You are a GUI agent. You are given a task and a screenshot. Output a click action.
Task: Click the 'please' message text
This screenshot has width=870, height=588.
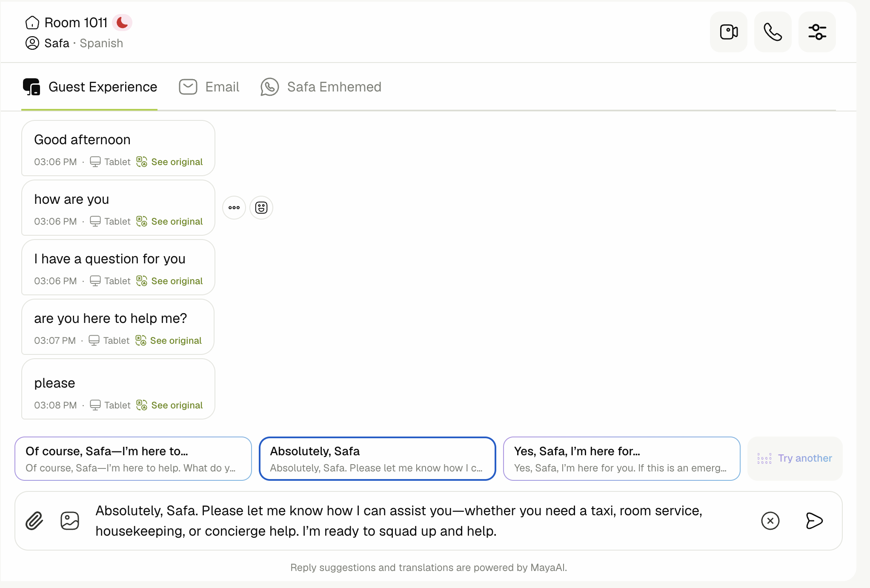tap(55, 383)
